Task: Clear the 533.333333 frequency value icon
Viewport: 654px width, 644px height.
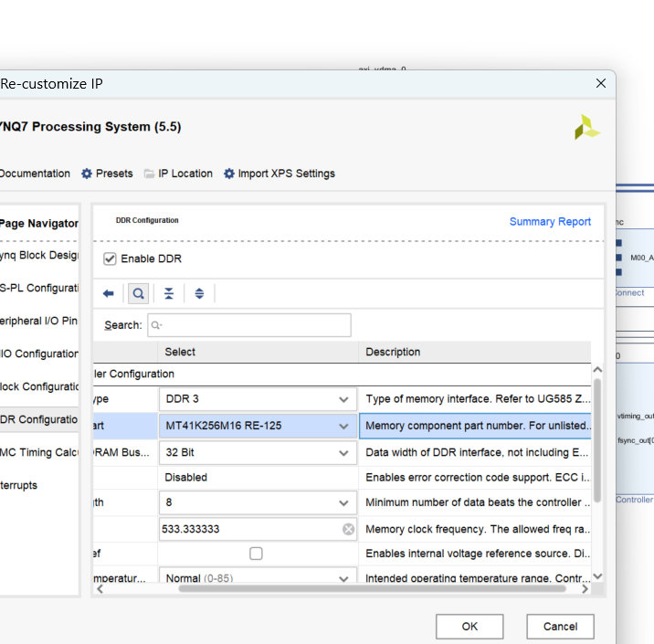Action: tap(348, 529)
